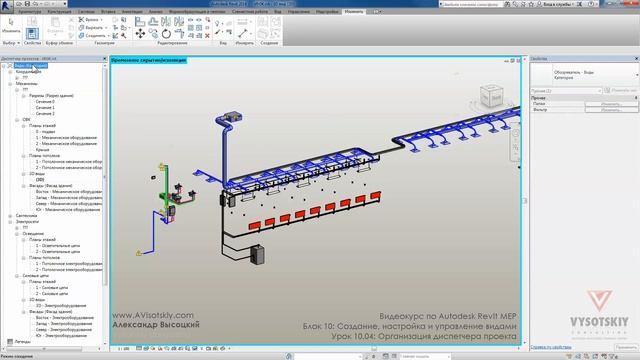This screenshot has height=360, width=640.
Task: Click the first Mirror tool in Редактирование
Action: [x=166, y=21]
